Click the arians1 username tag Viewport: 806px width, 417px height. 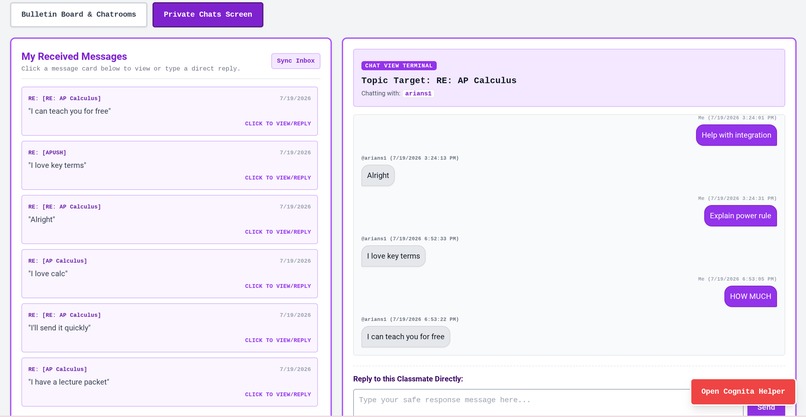(419, 94)
